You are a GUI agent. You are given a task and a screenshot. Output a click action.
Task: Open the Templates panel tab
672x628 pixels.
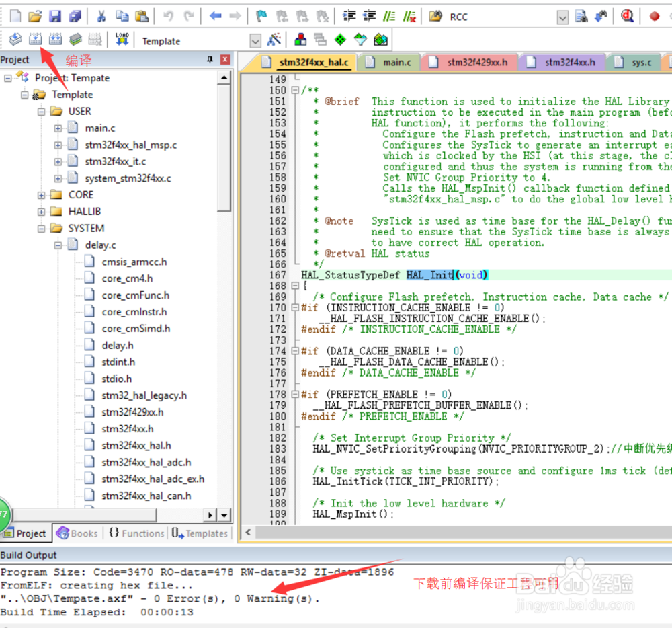point(200,533)
